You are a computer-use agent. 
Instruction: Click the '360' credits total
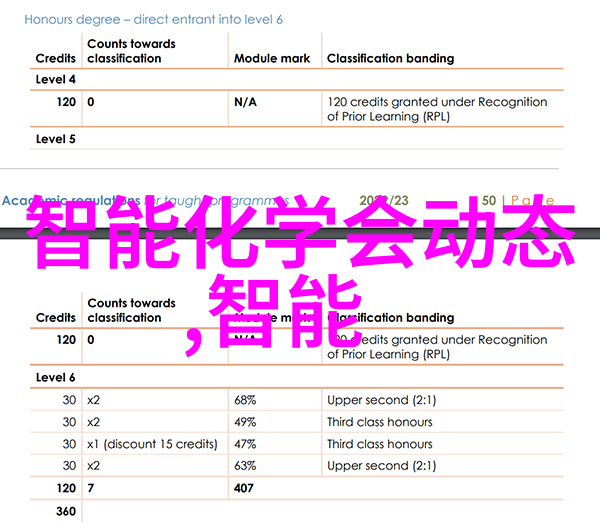click(x=66, y=511)
